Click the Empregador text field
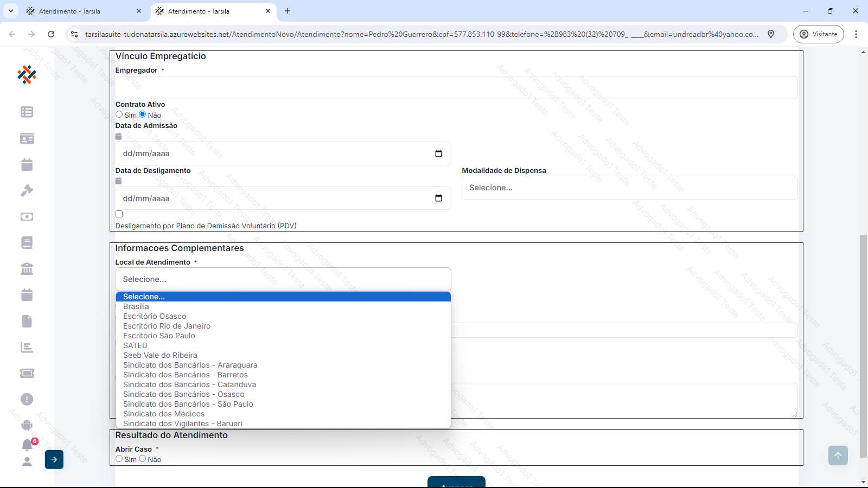Viewport: 868px width, 488px height. pyautogui.click(x=456, y=87)
